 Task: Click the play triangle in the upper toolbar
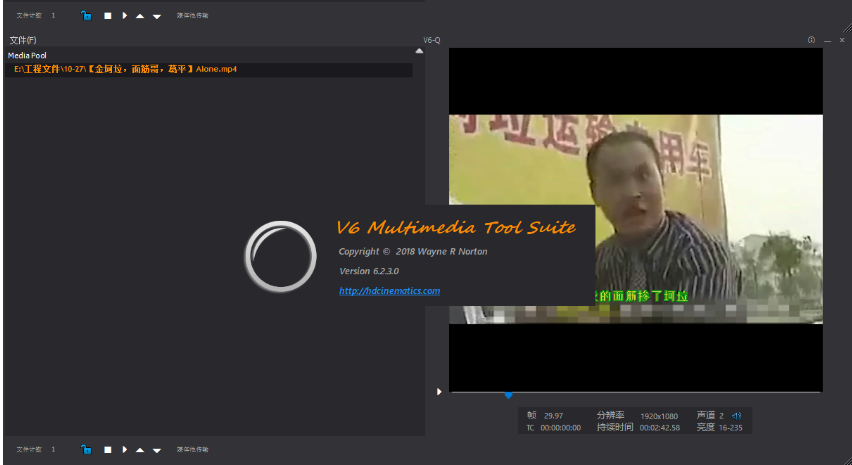pyautogui.click(x=124, y=16)
